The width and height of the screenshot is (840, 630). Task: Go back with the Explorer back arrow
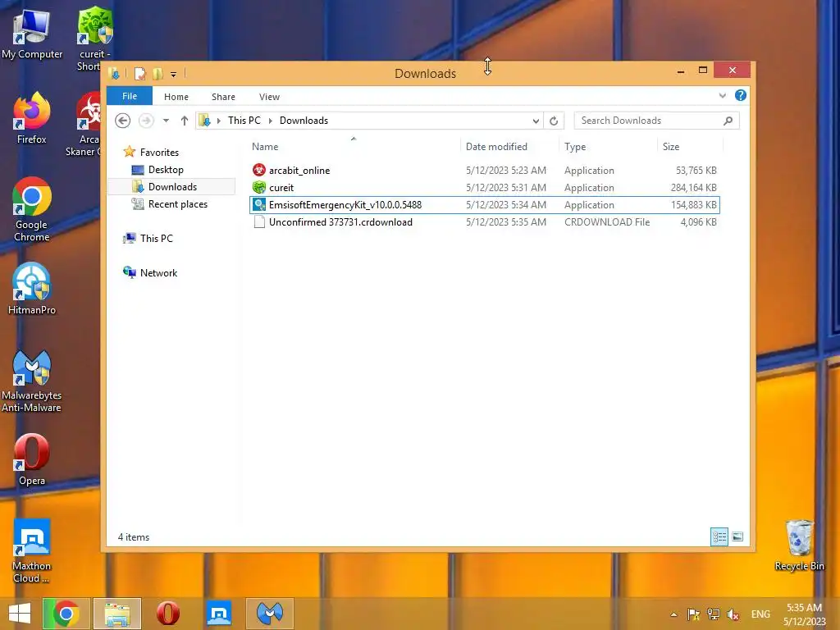pyautogui.click(x=123, y=121)
